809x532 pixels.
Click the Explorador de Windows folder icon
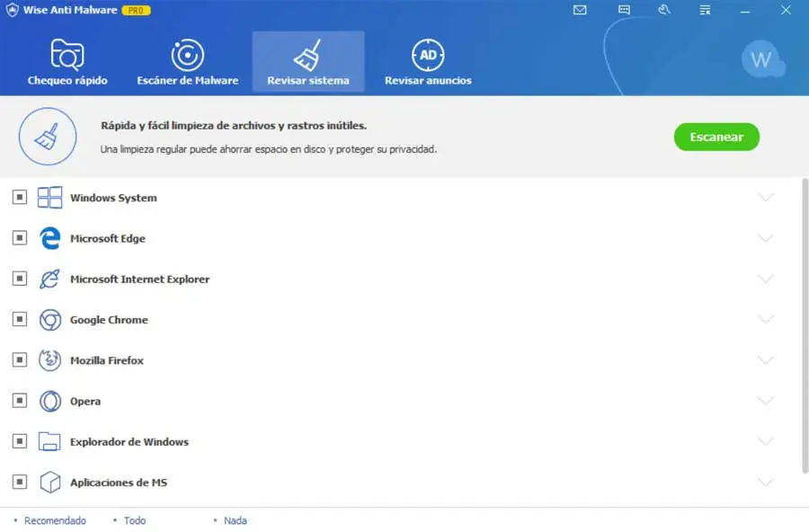(49, 441)
